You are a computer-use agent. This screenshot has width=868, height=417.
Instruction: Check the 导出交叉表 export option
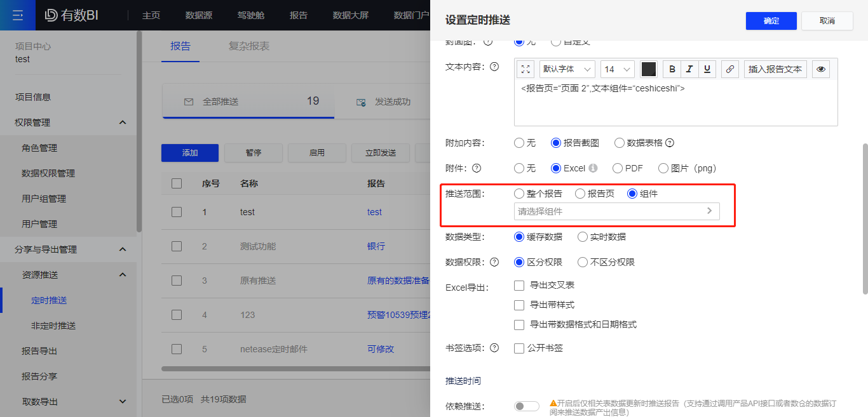[x=519, y=286]
